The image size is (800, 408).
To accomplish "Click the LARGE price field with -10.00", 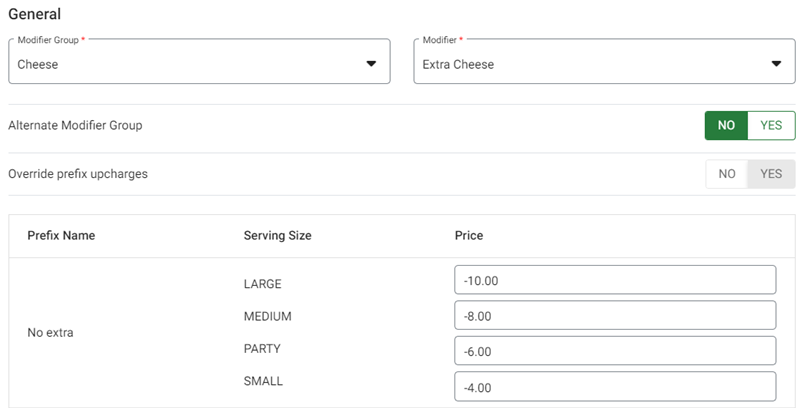I will pos(615,280).
